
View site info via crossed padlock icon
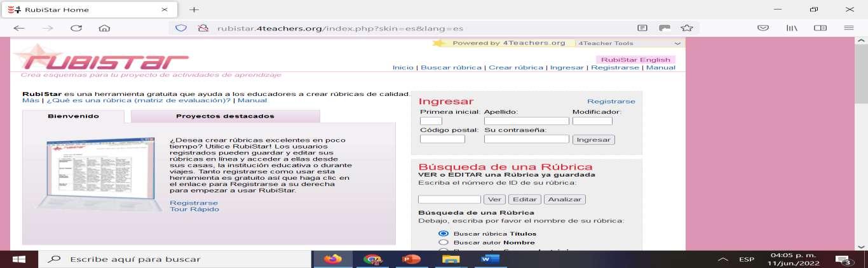click(x=203, y=28)
